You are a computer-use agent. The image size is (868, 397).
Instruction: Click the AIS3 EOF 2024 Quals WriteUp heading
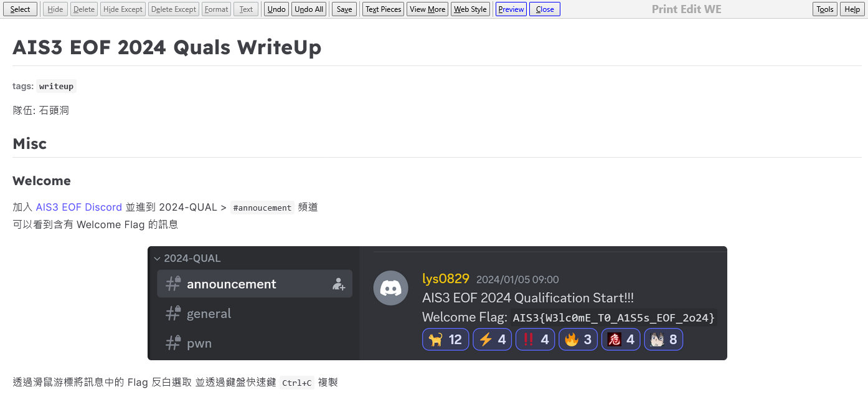[167, 47]
